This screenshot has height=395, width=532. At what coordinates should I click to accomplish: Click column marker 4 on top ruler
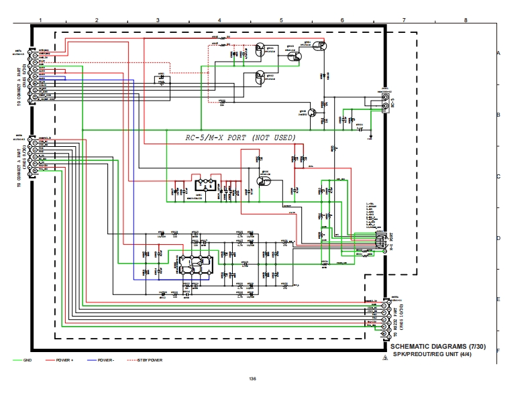click(219, 20)
